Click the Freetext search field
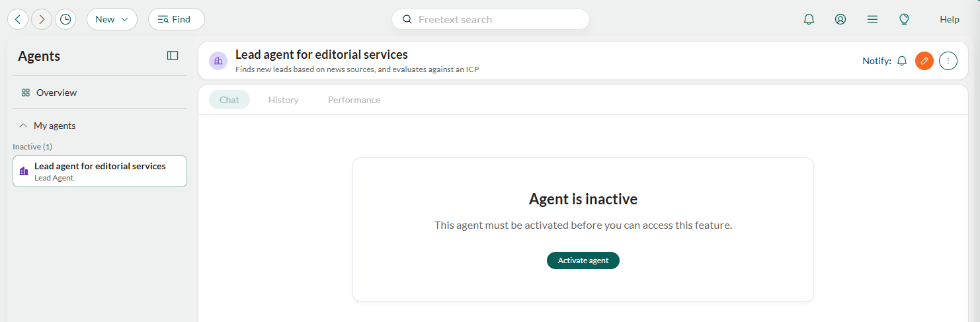 pos(491,19)
